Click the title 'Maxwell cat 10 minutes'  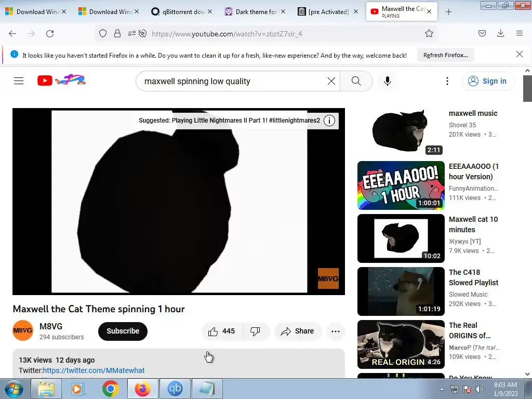point(473,224)
